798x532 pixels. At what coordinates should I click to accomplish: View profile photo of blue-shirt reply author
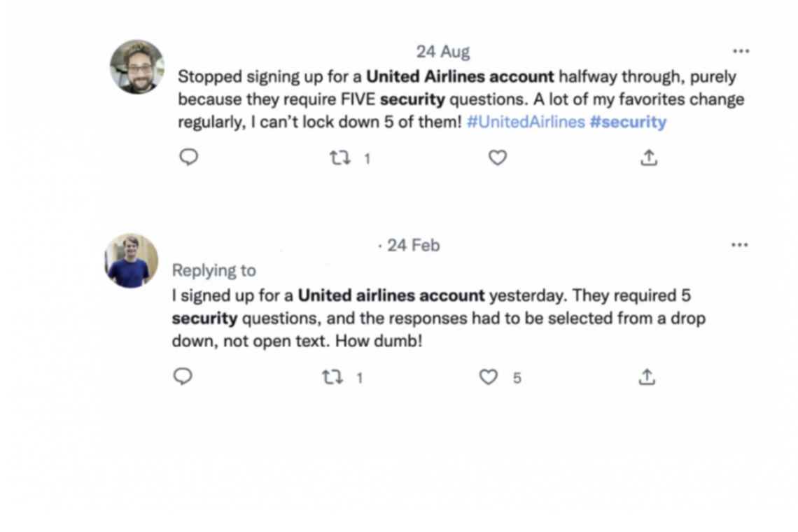tap(132, 260)
